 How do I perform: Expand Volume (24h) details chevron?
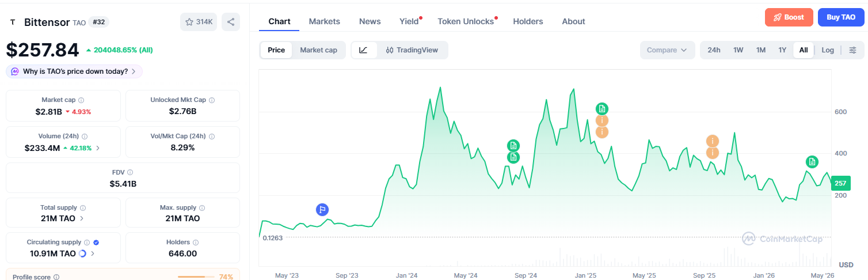click(x=97, y=148)
